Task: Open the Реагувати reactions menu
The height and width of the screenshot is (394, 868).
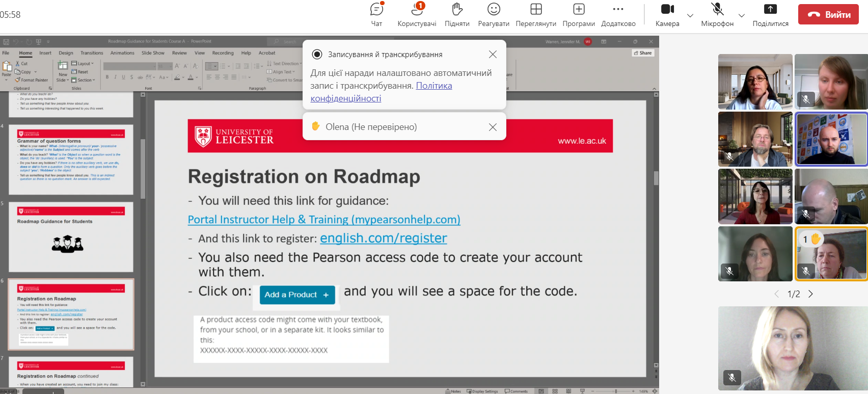Action: 494,15
